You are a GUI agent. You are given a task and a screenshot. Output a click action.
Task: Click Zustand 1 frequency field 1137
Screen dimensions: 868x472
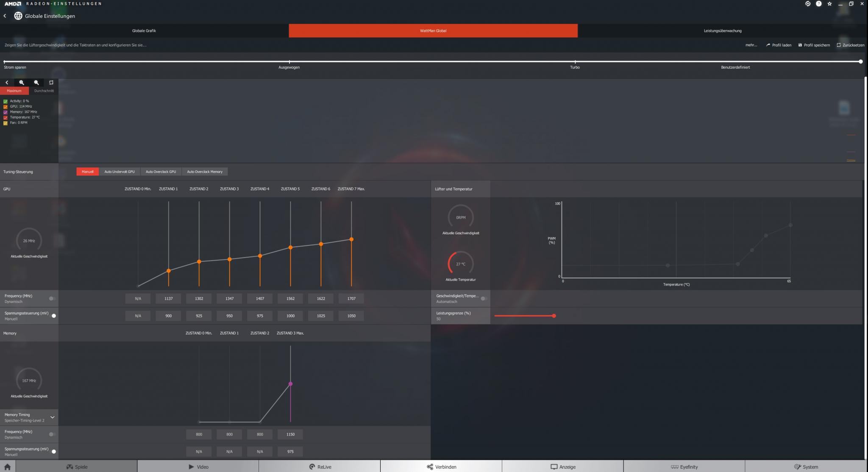169,299
